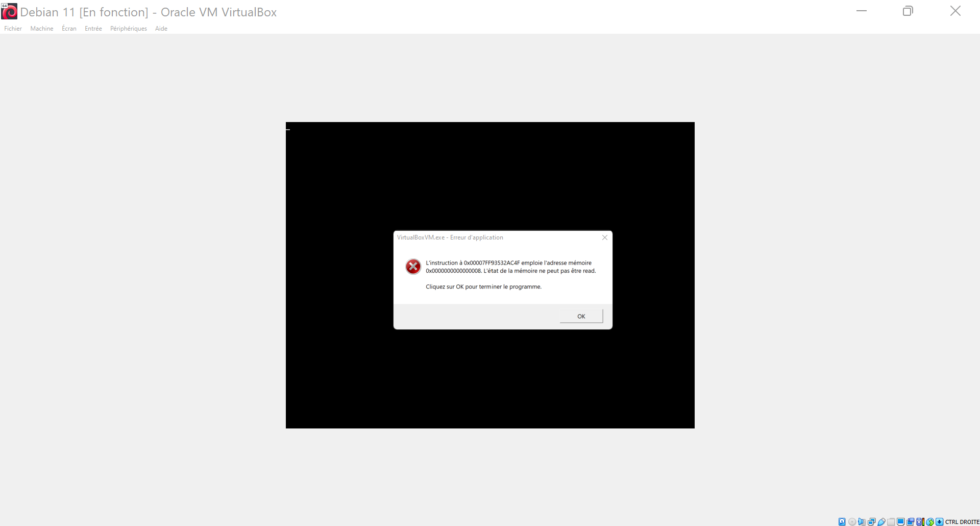This screenshot has height=526, width=980.
Task: Click the CPU virtualization status icon
Action: (x=920, y=521)
